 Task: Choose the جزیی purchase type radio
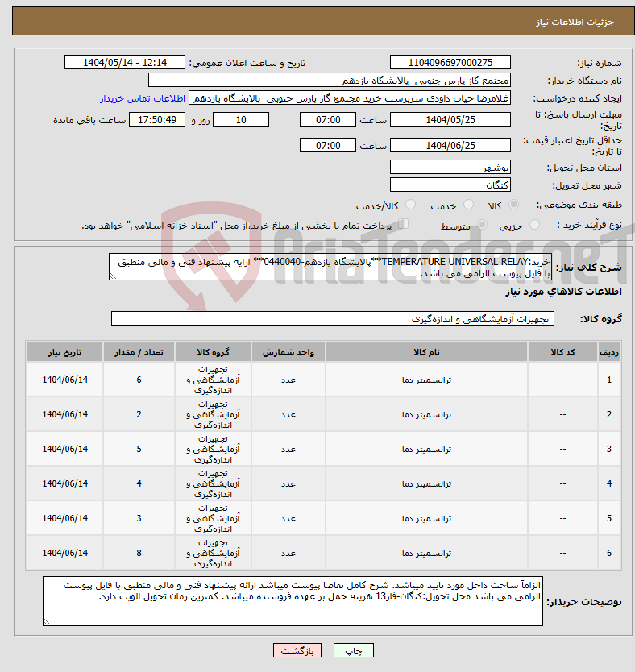[x=534, y=225]
